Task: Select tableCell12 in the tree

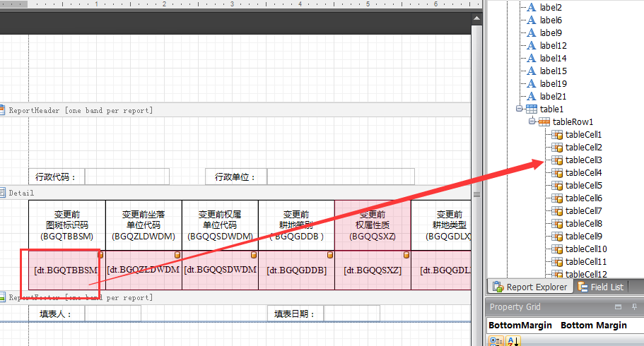Action: click(x=586, y=274)
